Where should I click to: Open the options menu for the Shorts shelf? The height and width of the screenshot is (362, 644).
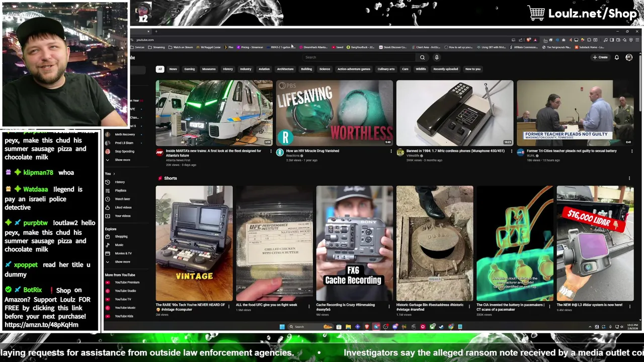pos(629,178)
